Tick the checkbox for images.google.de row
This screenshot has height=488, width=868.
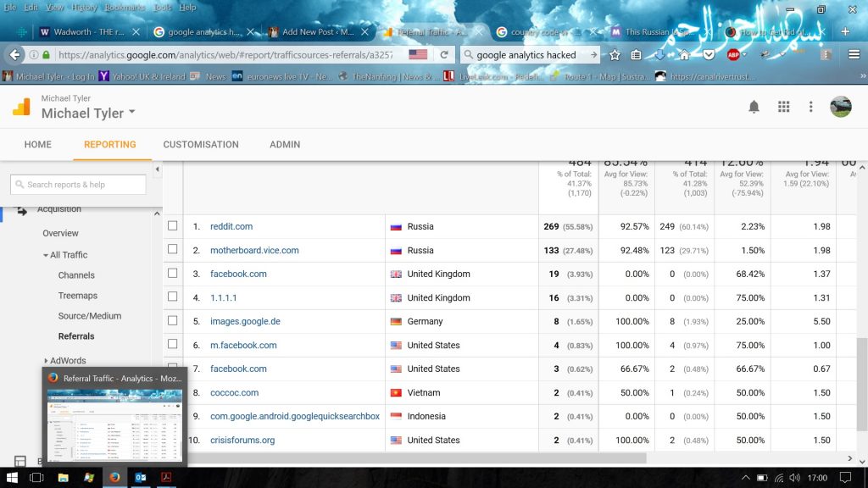173,320
